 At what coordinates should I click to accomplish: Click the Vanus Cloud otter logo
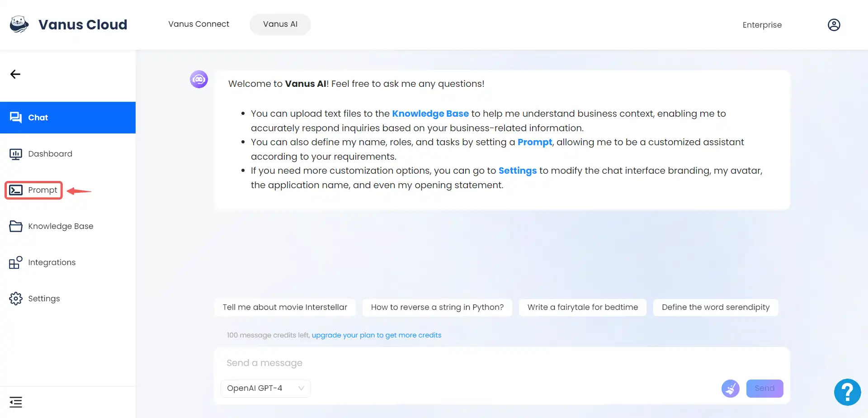point(19,24)
